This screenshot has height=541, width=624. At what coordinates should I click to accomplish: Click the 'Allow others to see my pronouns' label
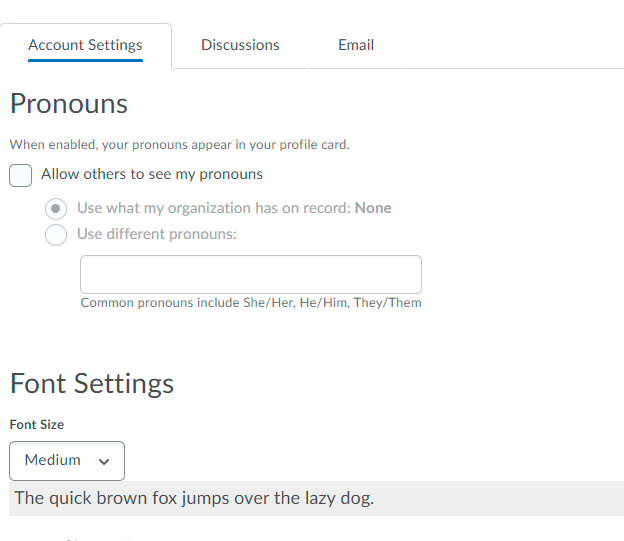pyautogui.click(x=152, y=174)
